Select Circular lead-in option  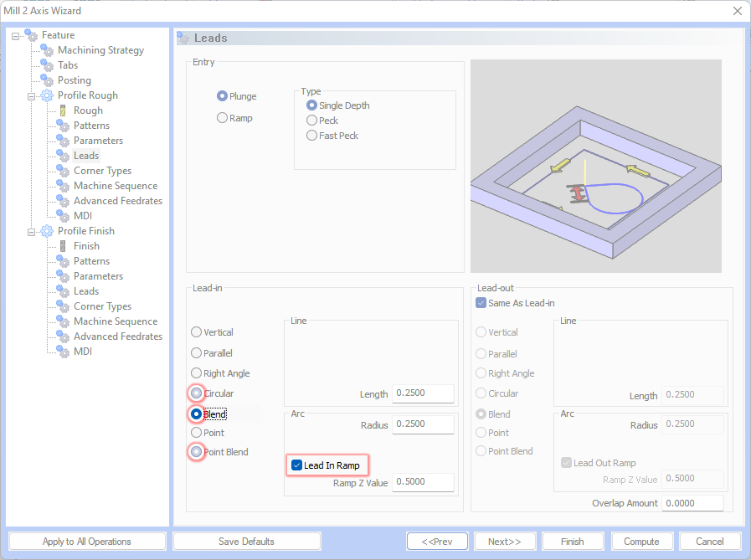tap(197, 393)
